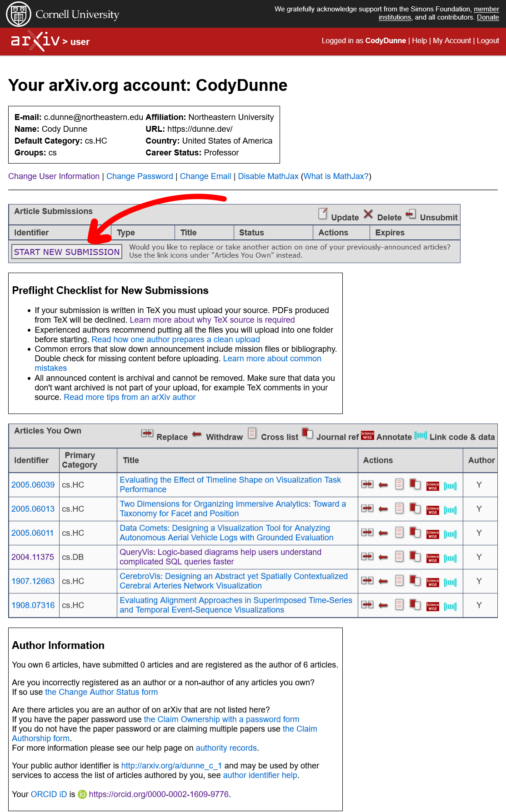Click the ORCID iD green icon

tap(82, 794)
